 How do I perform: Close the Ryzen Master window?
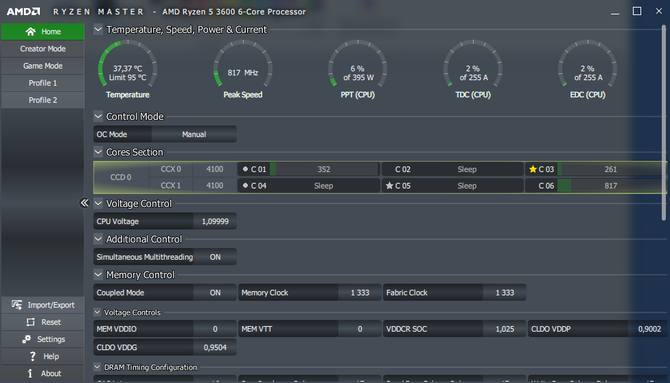pyautogui.click(x=659, y=11)
